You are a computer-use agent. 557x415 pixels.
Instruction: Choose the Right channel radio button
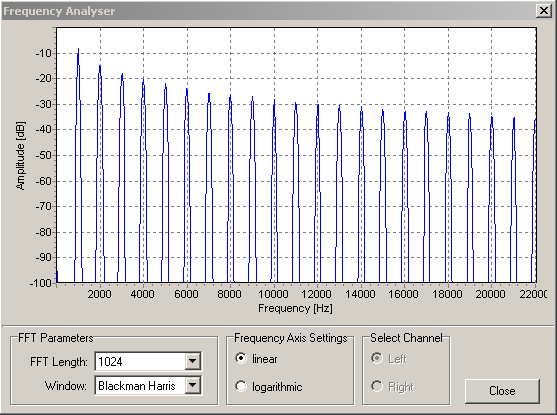click(377, 386)
